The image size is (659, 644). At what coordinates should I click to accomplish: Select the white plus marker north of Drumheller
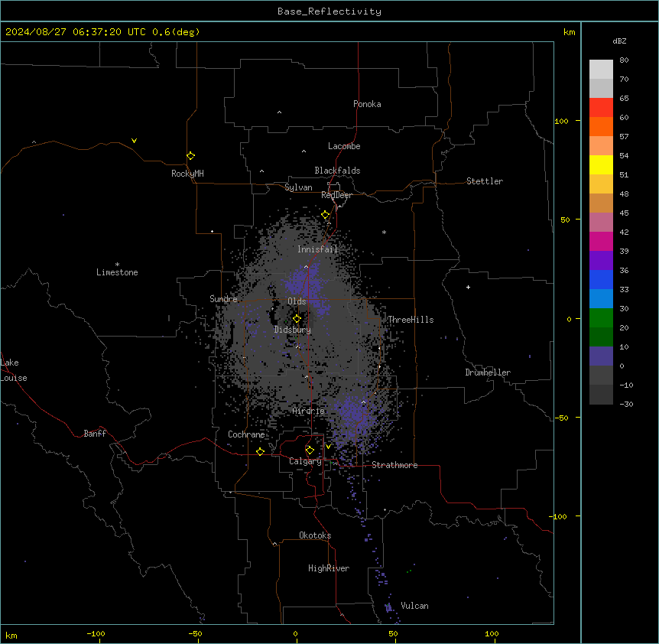tap(468, 287)
